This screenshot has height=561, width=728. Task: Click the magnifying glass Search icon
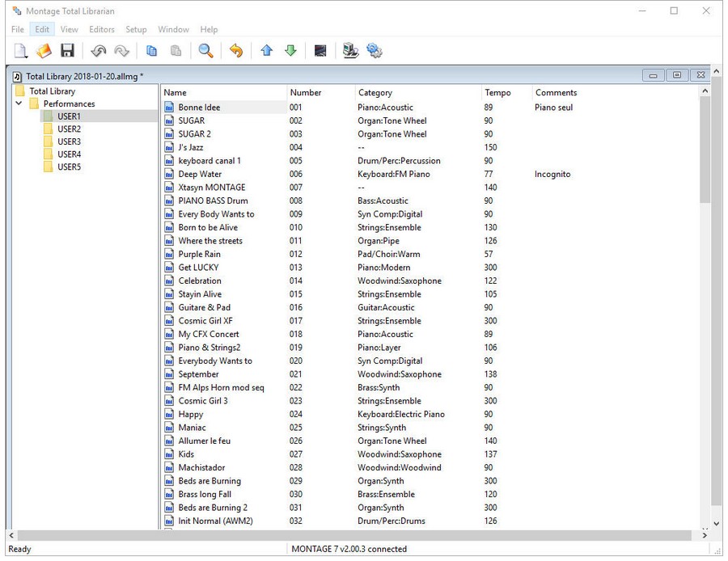coord(206,51)
